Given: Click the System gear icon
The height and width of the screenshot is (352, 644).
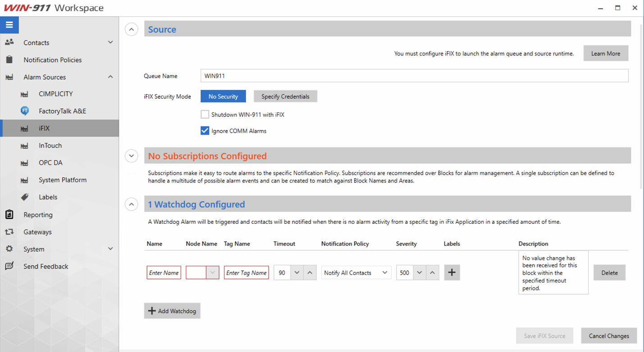Looking at the screenshot, I should tap(9, 249).
